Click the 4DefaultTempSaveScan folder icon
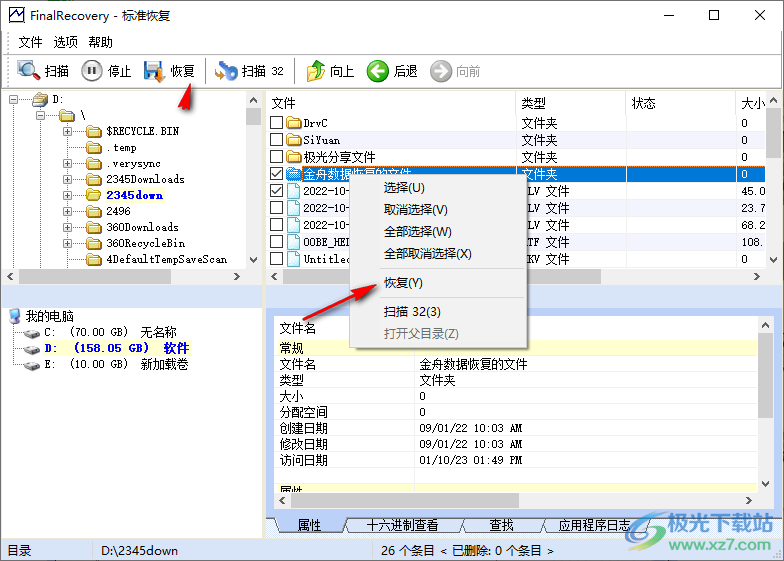Screen dimensions: 784x561 tap(94, 260)
